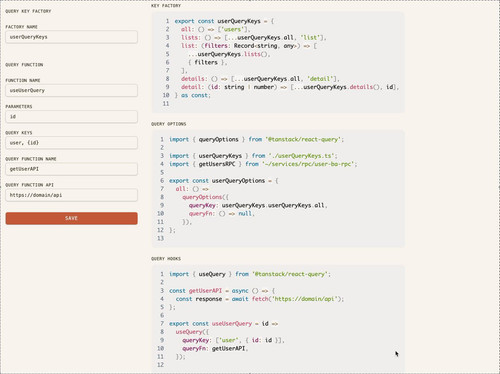
Task: Click the QUERY KEYS label
Action: 19,133
